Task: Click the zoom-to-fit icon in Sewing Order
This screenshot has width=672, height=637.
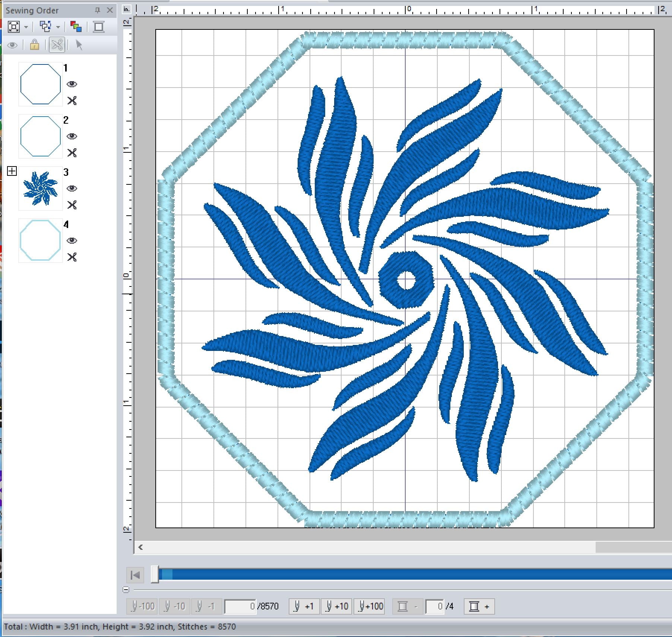Action: (14, 27)
